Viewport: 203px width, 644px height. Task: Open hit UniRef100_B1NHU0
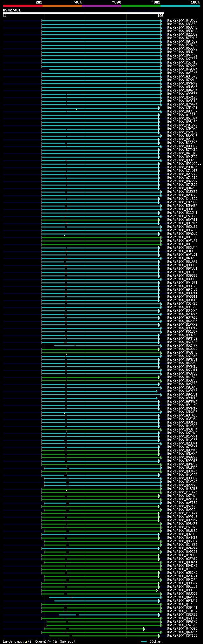(x=182, y=555)
